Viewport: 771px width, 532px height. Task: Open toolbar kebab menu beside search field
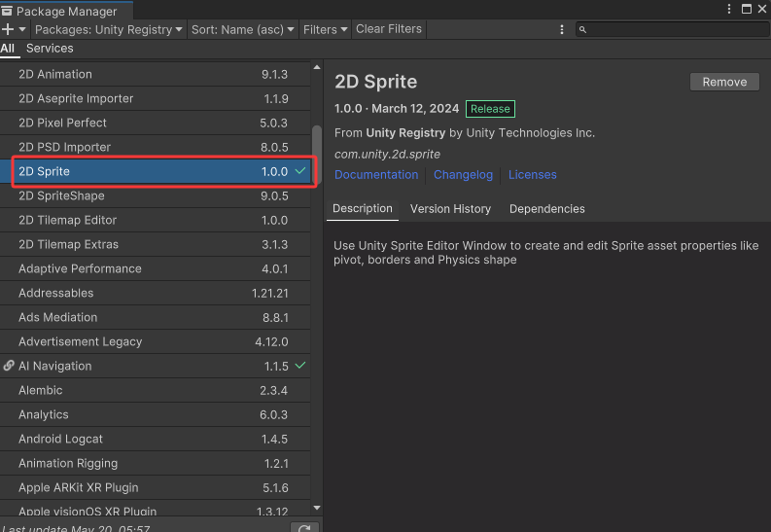pyautogui.click(x=562, y=29)
